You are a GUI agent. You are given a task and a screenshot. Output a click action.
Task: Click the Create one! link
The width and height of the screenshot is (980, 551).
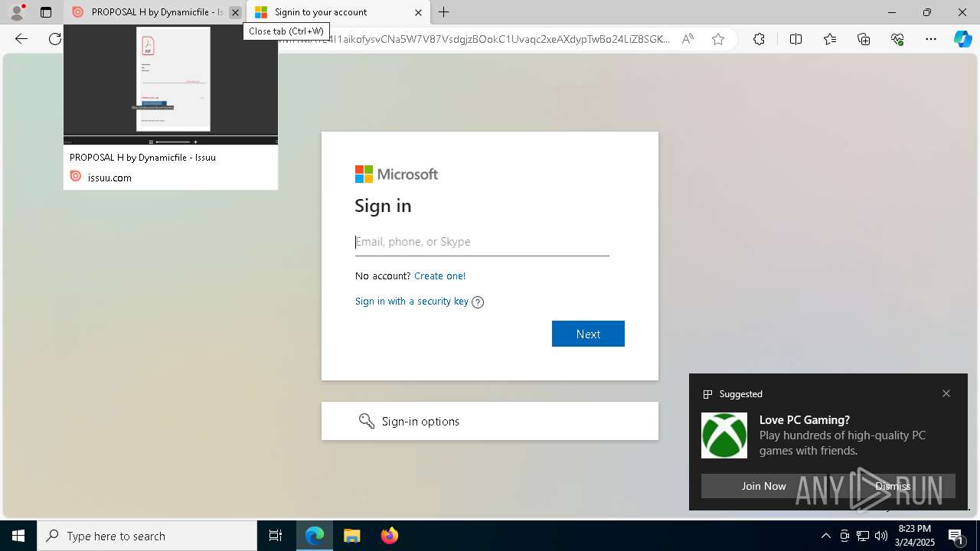439,275
